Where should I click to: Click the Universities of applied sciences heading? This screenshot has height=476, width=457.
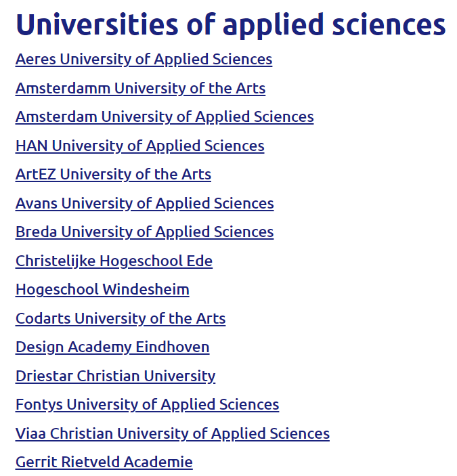pos(231,26)
